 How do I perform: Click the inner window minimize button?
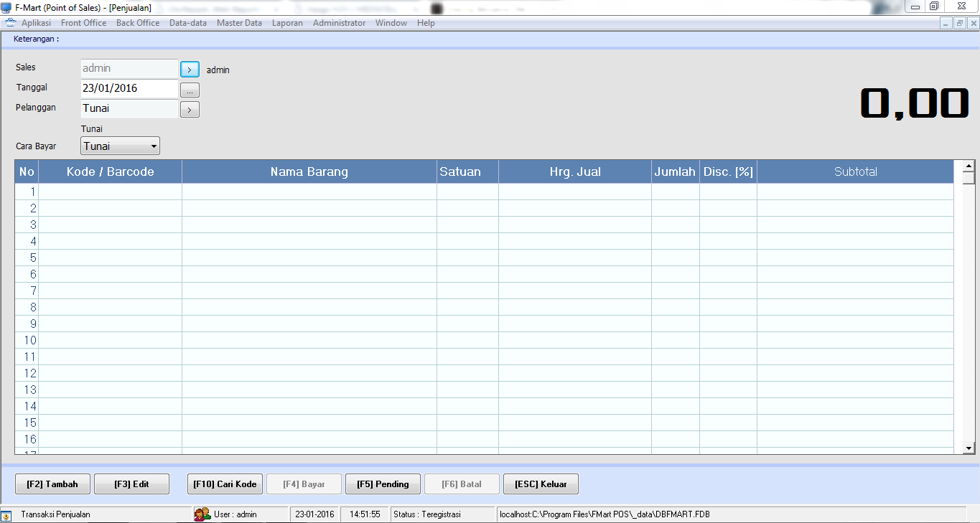tap(947, 23)
